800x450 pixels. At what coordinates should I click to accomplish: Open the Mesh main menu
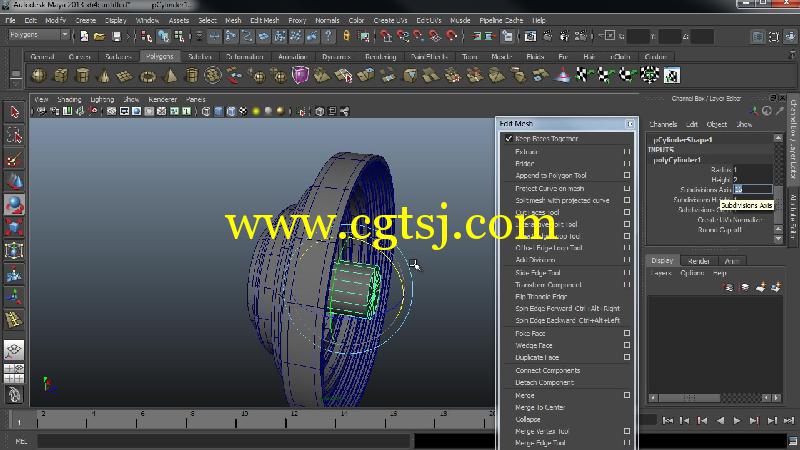click(233, 20)
